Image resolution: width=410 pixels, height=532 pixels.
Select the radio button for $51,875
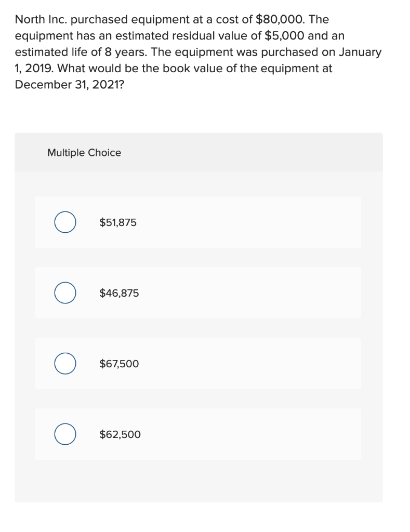[64, 222]
